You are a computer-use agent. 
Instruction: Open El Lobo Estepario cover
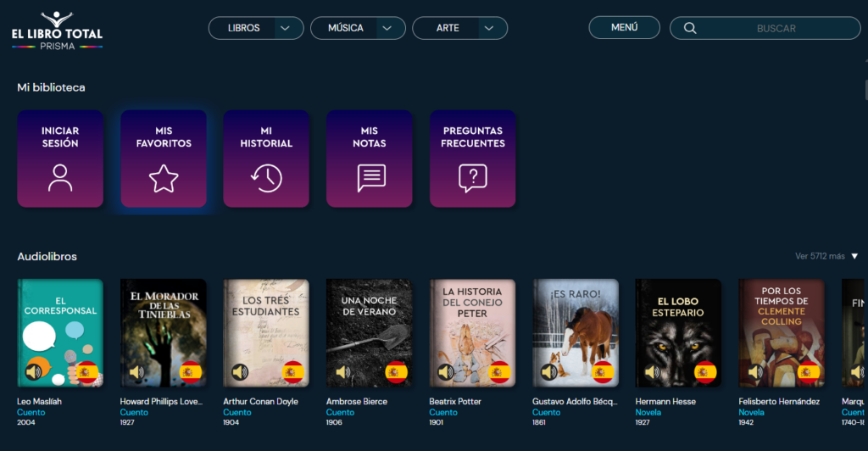(x=679, y=332)
